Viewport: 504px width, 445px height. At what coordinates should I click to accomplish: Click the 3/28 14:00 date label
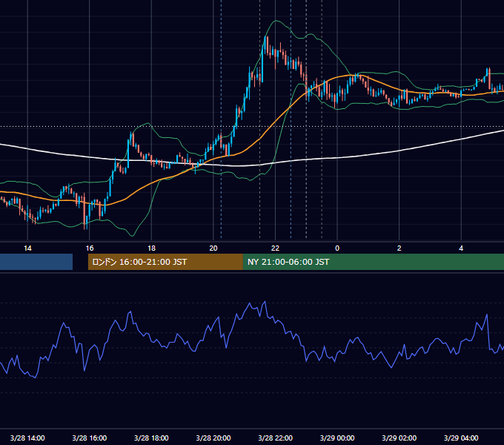pyautogui.click(x=27, y=438)
